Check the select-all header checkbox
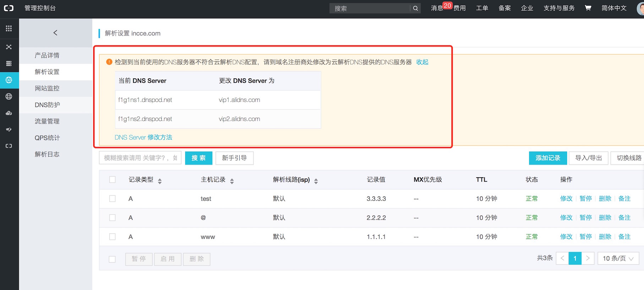Screen dimensions: 644x290 point(113,180)
